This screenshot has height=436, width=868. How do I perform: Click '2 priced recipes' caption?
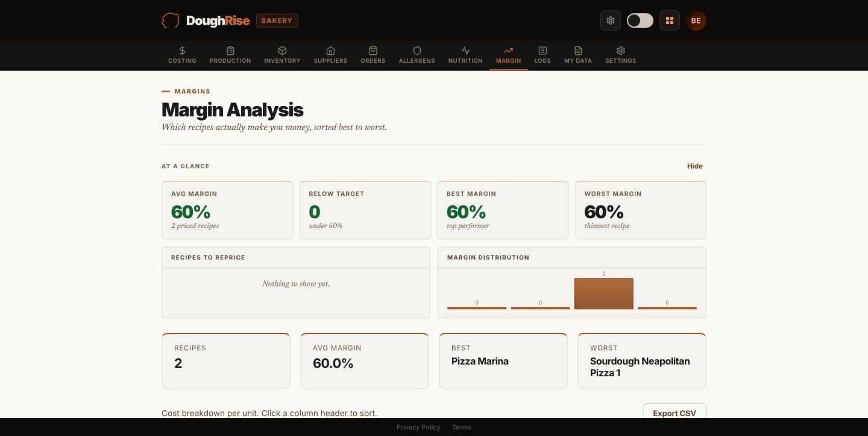195,226
